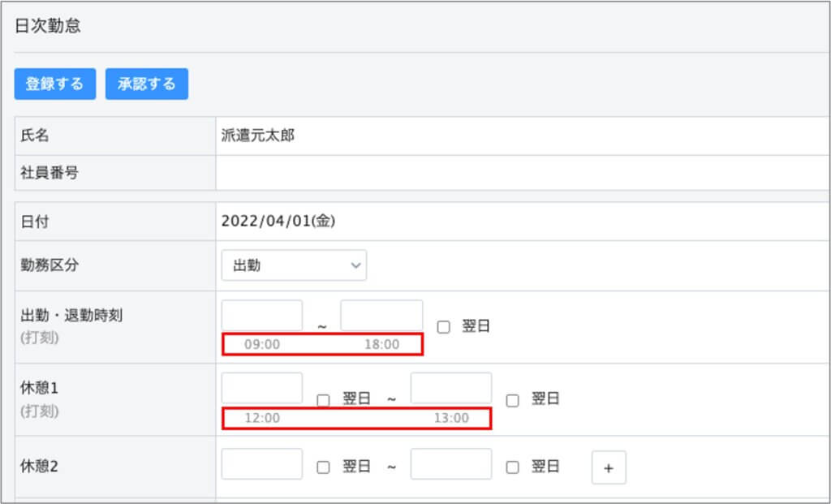Click the 休憩1 start time input
831x504 pixels.
(262, 388)
